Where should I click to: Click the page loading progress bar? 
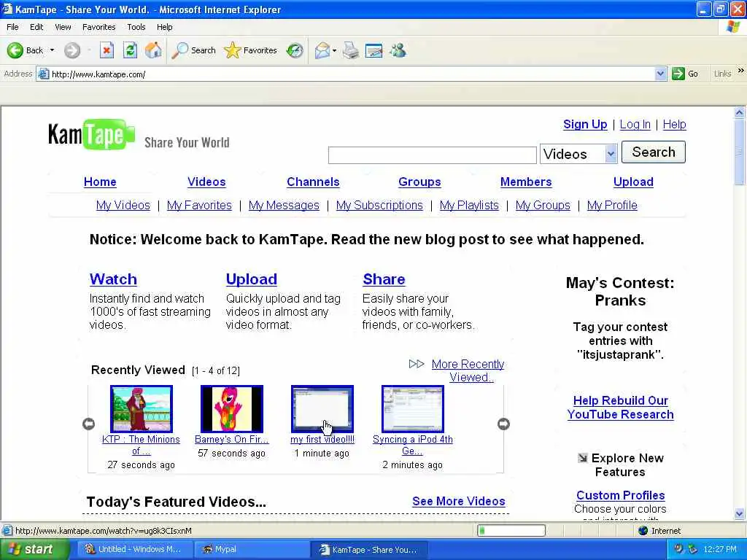coord(511,531)
